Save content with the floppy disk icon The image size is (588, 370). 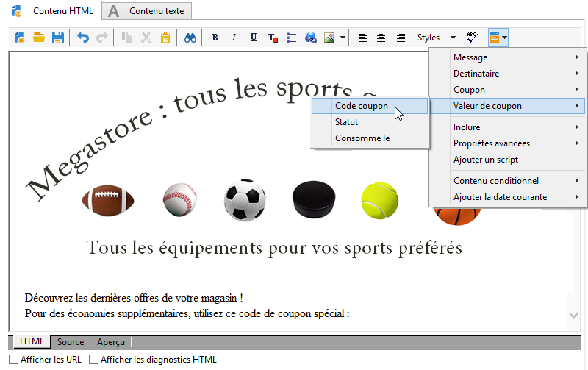tap(58, 38)
